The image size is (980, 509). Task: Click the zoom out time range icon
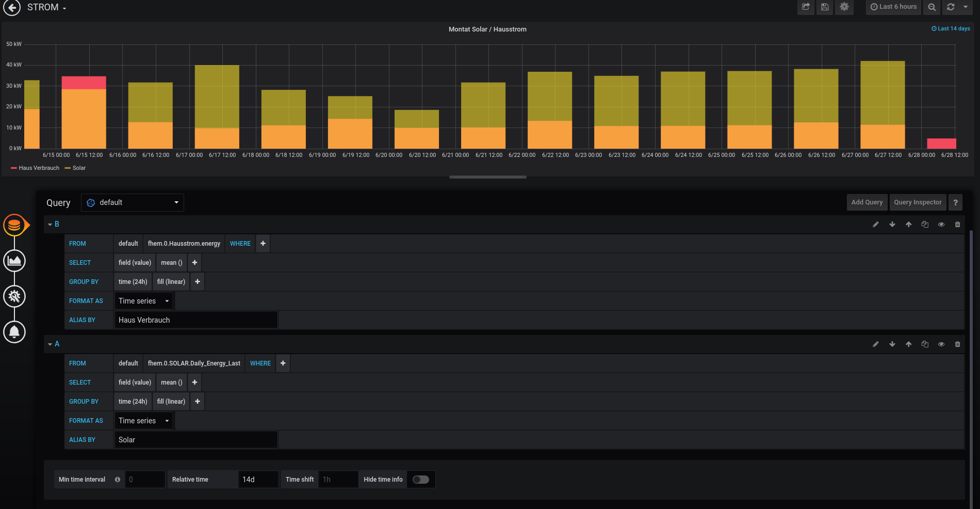click(932, 7)
